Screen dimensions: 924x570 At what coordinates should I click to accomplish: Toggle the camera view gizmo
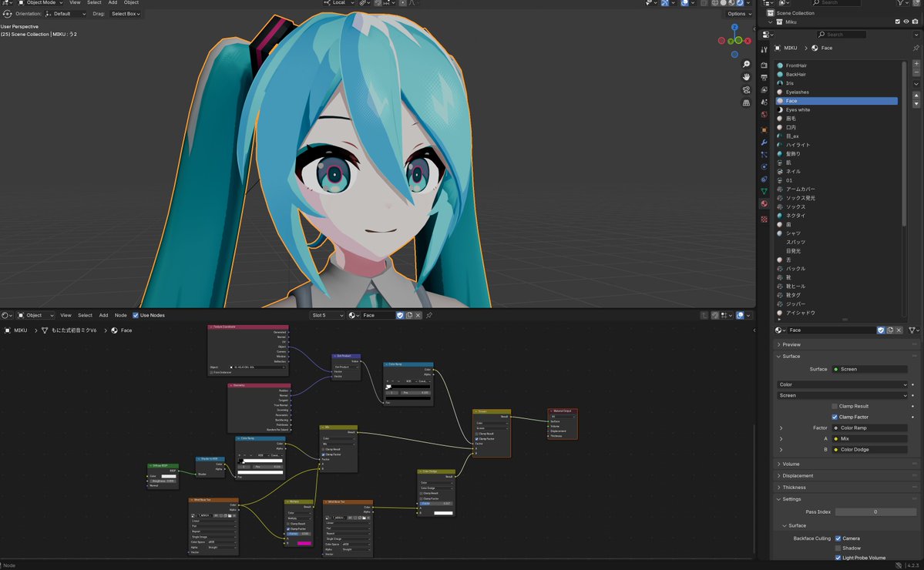point(746,90)
